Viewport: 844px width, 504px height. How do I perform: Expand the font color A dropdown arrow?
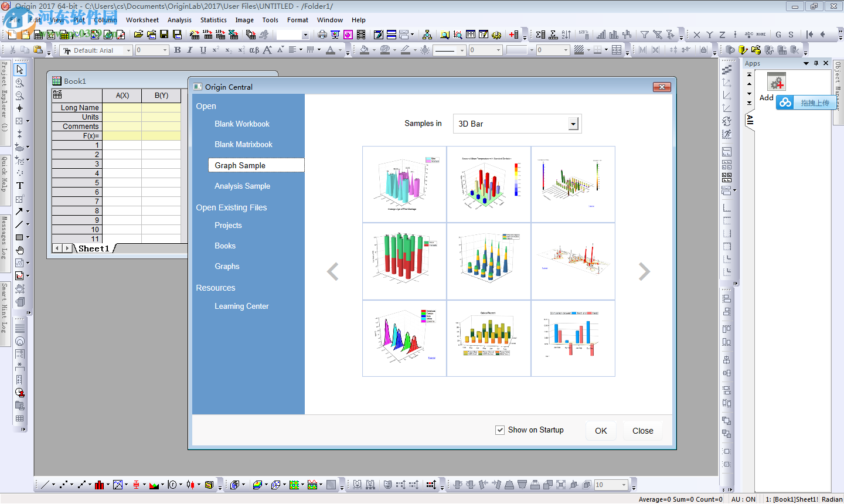[340, 50]
